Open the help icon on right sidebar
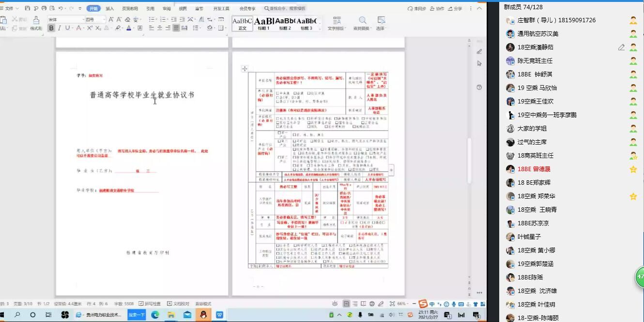The image size is (644, 322). (479, 88)
